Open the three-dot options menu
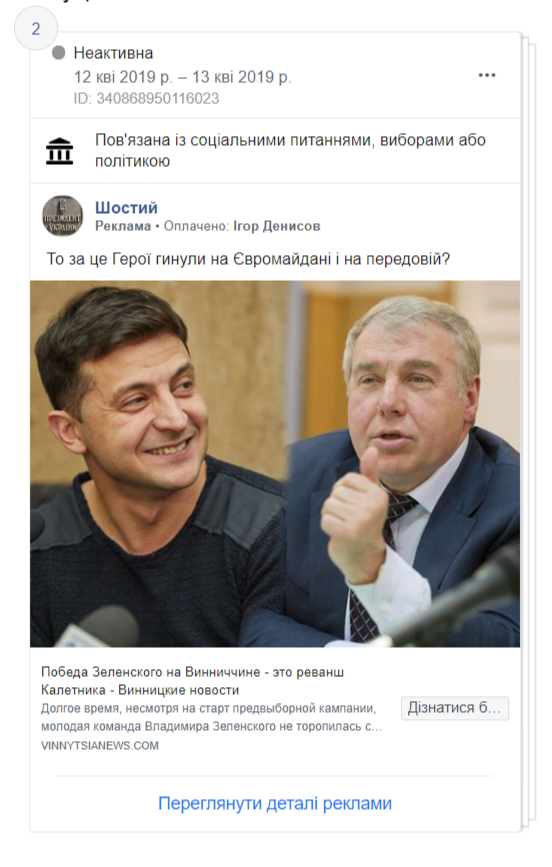The width and height of the screenshot is (552, 867). pyautogui.click(x=487, y=75)
